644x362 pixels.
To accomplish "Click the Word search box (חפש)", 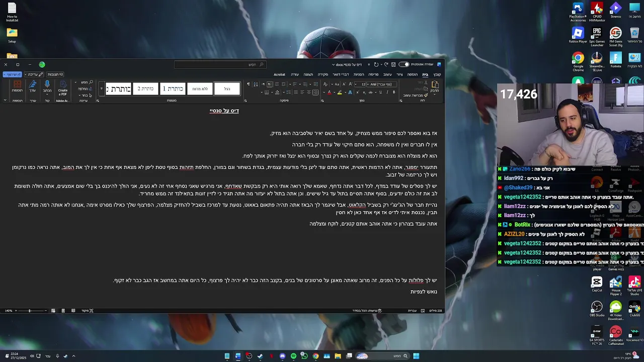I will [221, 64].
